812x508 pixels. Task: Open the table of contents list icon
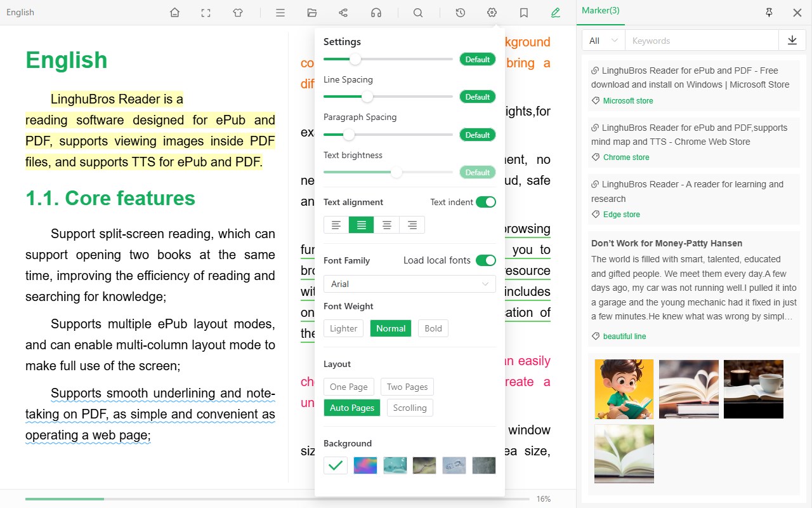280,13
